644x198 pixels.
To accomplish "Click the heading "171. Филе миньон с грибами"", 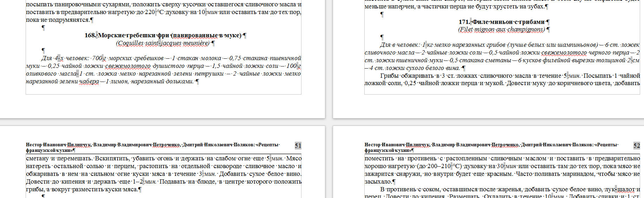I will [502, 22].
